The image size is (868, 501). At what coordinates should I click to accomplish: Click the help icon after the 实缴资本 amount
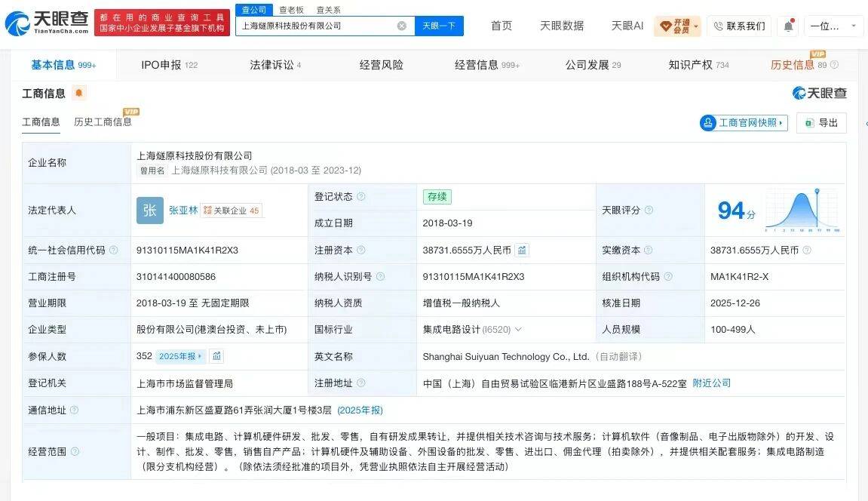pos(807,250)
